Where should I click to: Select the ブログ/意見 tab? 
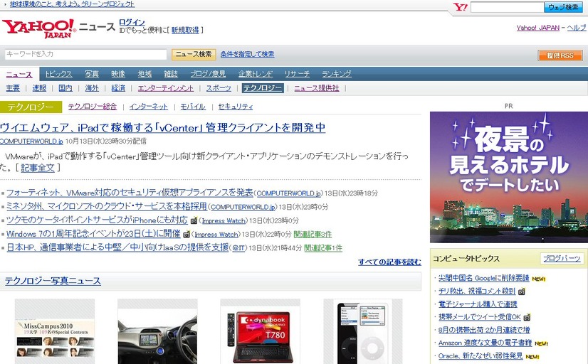click(208, 74)
